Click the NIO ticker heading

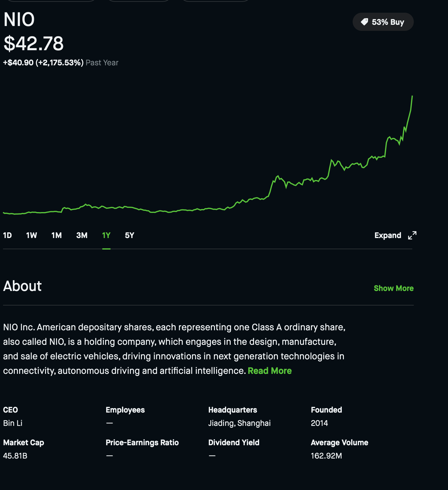tap(19, 20)
